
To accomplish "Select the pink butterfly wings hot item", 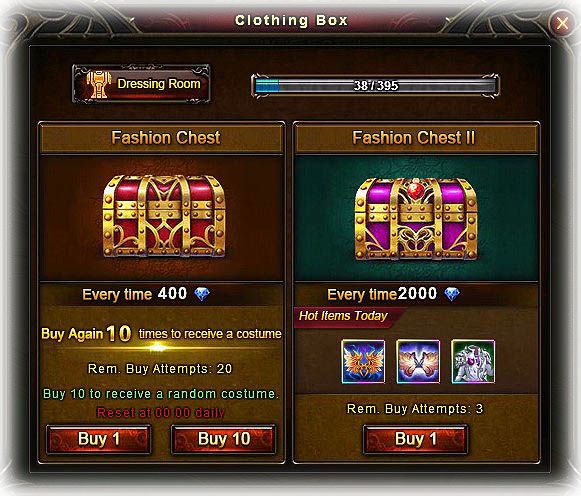I will point(418,362).
